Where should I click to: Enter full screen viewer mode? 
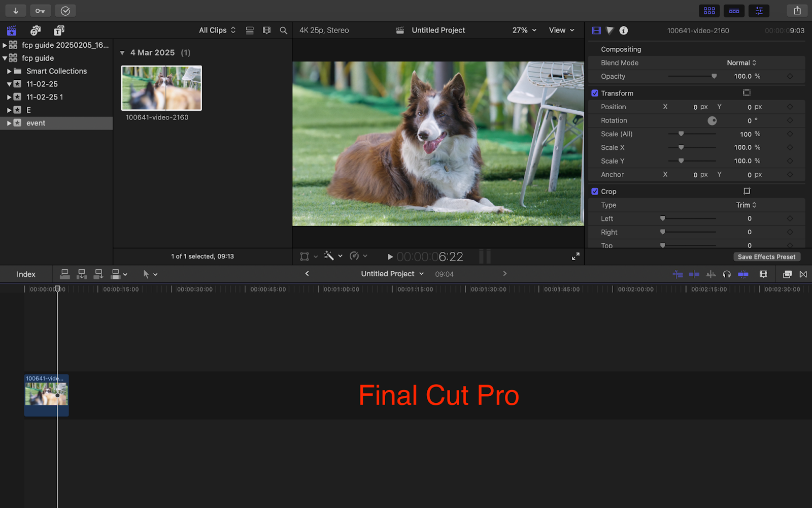(576, 257)
